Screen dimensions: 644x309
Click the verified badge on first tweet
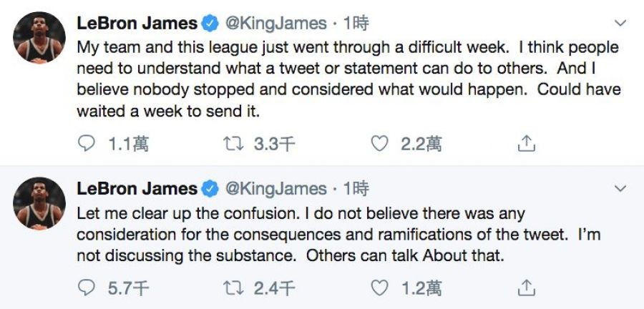pos(210,24)
